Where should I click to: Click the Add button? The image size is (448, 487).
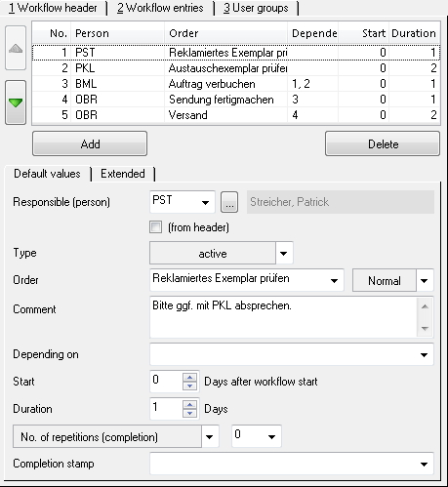90,143
